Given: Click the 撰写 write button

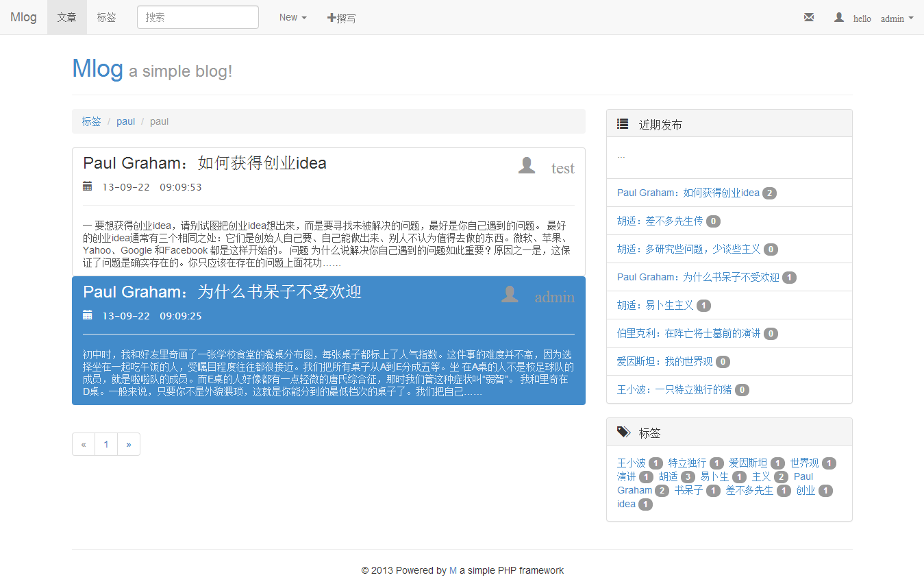Looking at the screenshot, I should [342, 18].
